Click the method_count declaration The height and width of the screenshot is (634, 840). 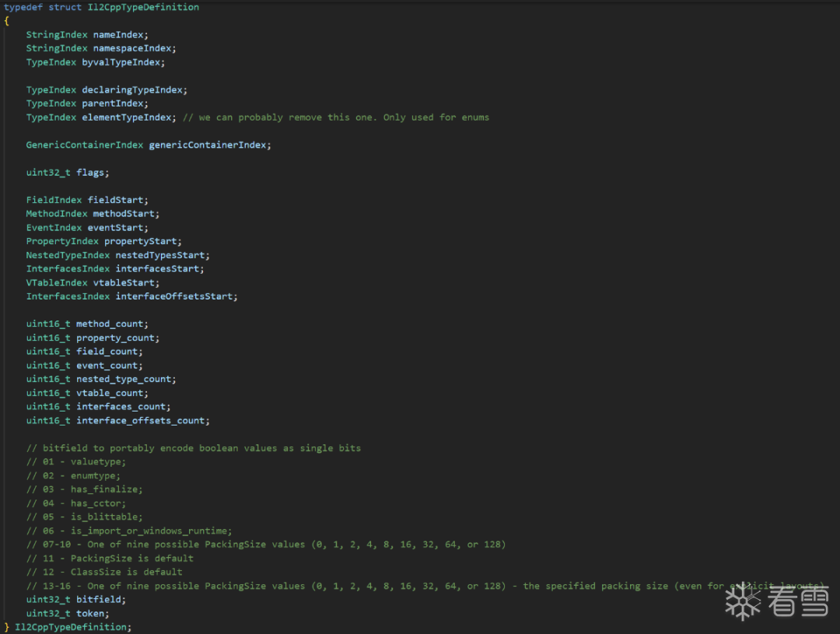pyautogui.click(x=87, y=324)
